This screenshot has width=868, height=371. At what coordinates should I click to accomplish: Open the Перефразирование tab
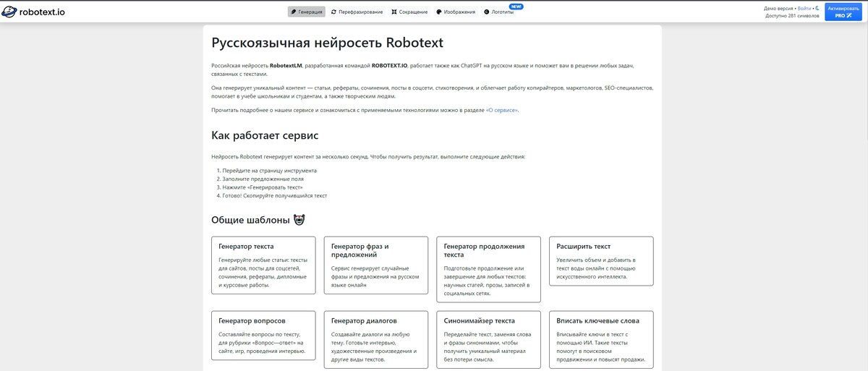[357, 12]
